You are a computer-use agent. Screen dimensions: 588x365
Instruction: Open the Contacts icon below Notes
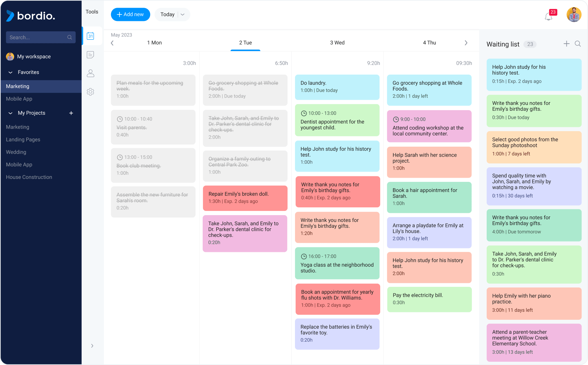[x=90, y=73]
